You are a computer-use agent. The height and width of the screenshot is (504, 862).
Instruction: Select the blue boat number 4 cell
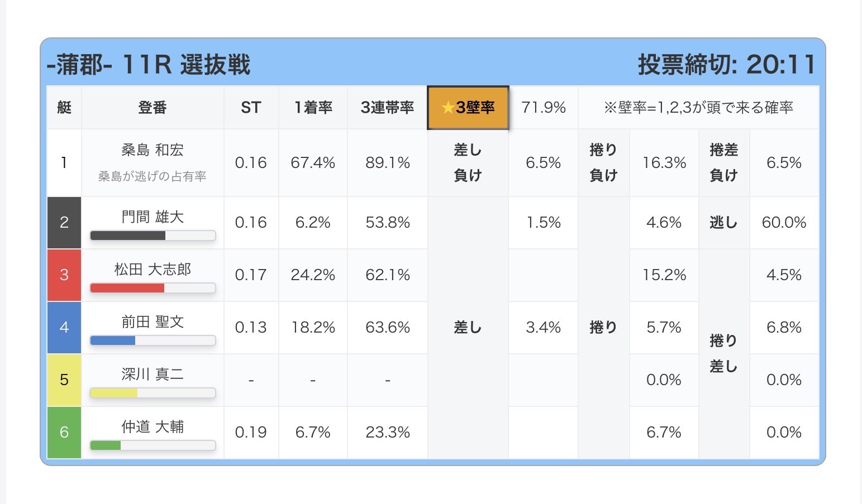pos(64,328)
